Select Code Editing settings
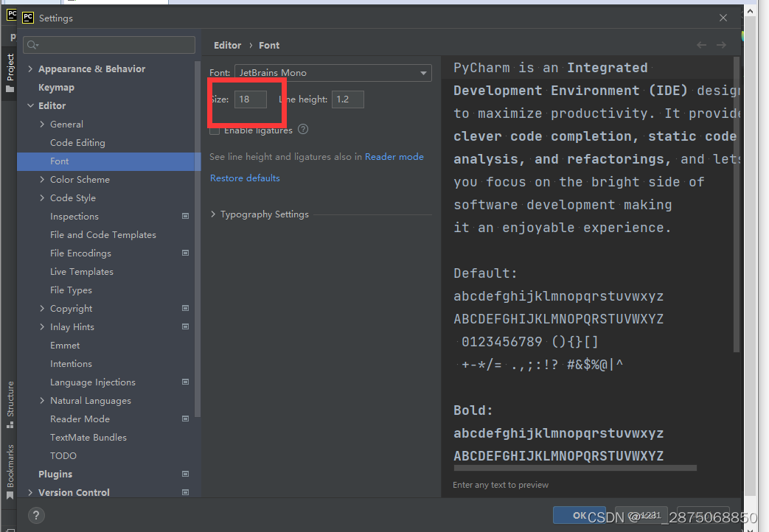This screenshot has width=769, height=532. click(x=77, y=143)
